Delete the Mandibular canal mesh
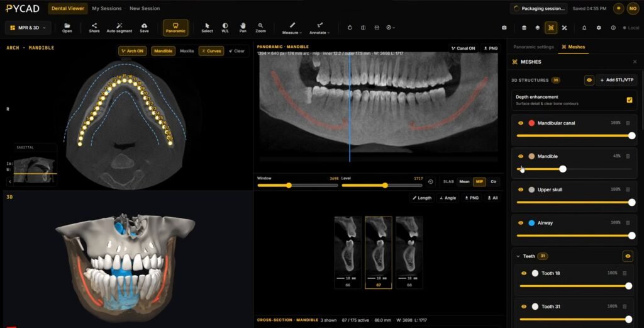Viewport: 644px width, 328px height. (x=628, y=123)
